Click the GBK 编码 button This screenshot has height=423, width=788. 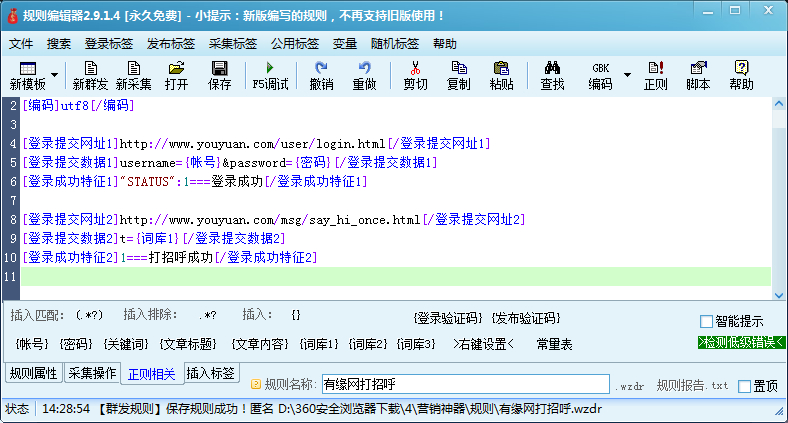point(601,75)
